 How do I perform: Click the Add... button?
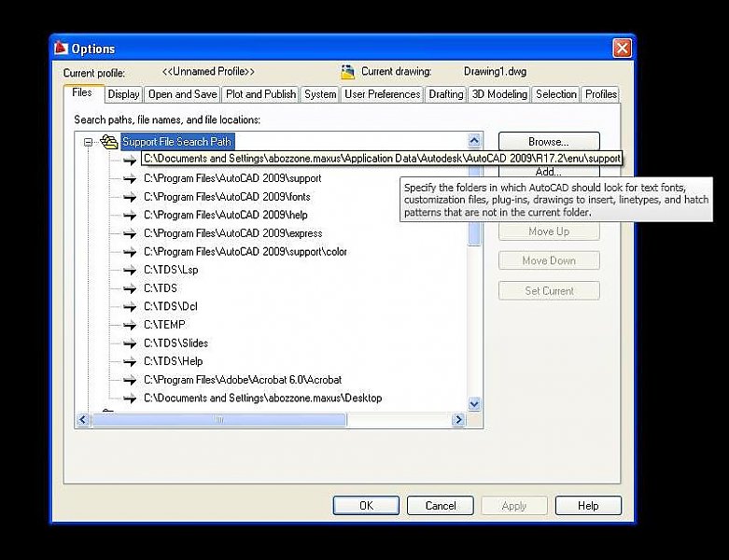(549, 172)
